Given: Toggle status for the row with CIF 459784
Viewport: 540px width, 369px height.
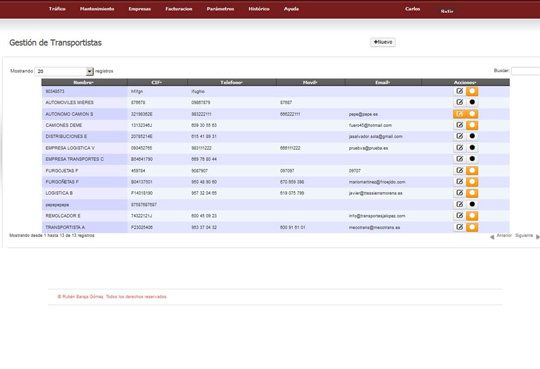Looking at the screenshot, I should click(472, 170).
